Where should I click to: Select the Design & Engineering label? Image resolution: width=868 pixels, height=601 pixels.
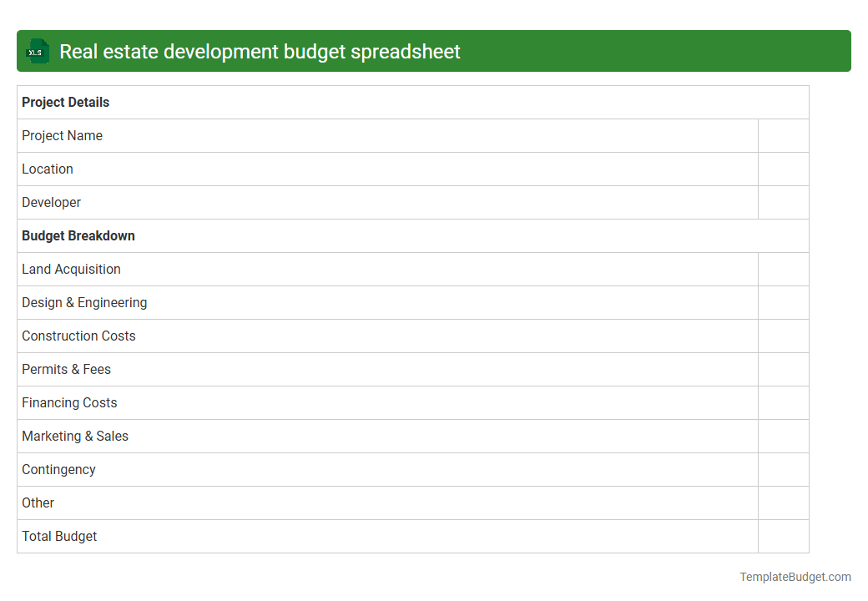84,302
